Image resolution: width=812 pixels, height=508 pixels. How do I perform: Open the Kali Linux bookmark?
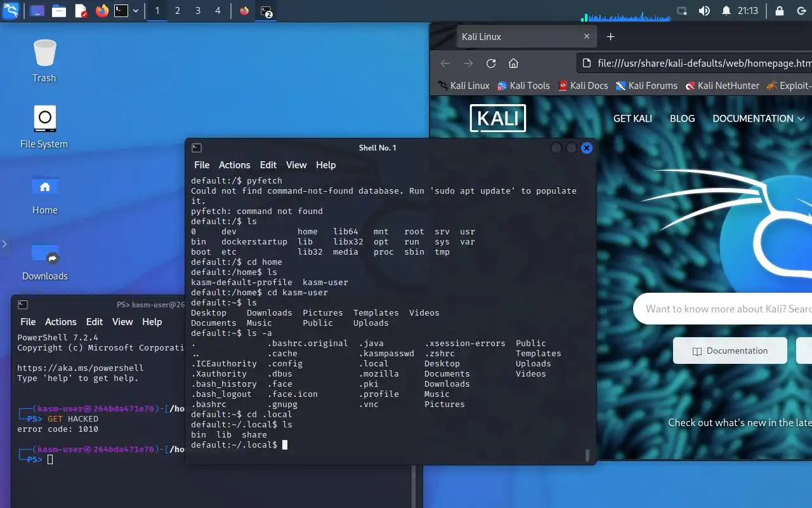(x=464, y=86)
